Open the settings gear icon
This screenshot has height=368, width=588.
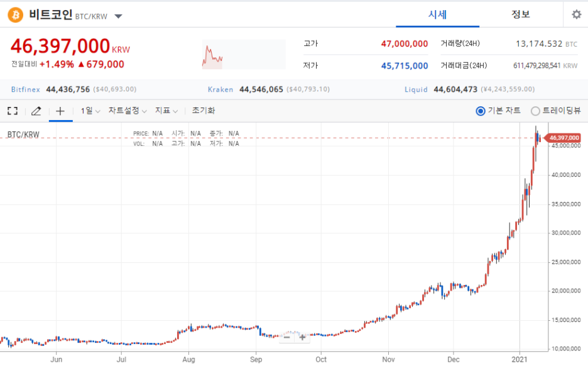(576, 14)
